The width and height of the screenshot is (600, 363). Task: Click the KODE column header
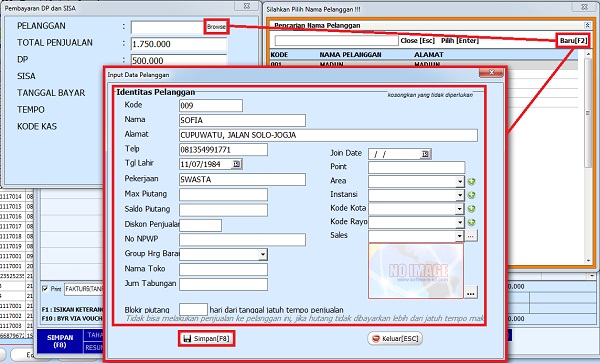tap(279, 55)
